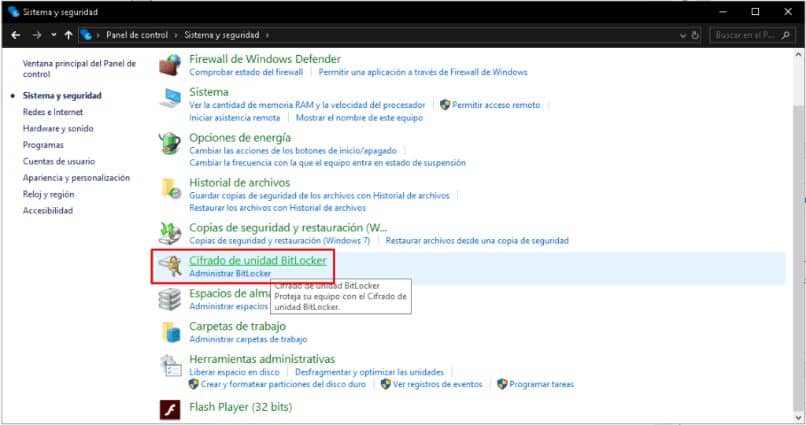Click the Carpetas de trabajo icon
This screenshot has width=806, height=425.
pos(171,332)
